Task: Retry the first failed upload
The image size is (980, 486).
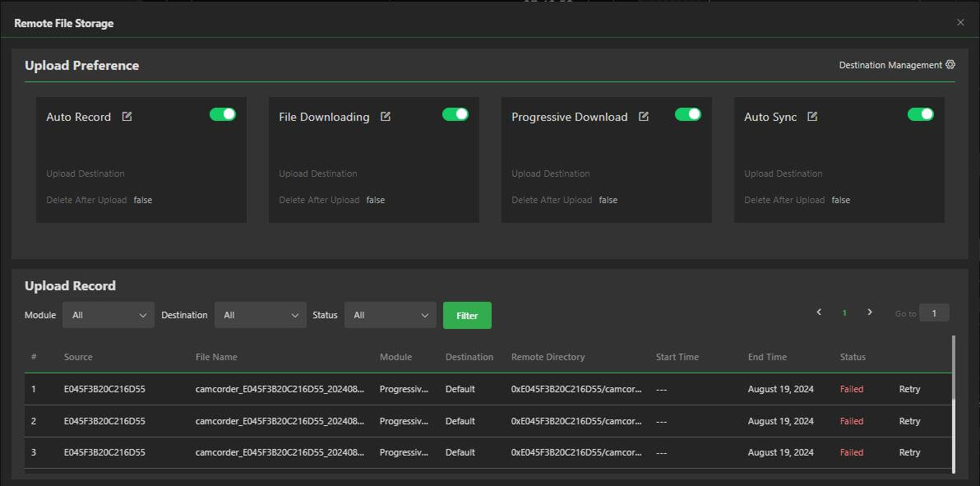Action: click(908, 388)
